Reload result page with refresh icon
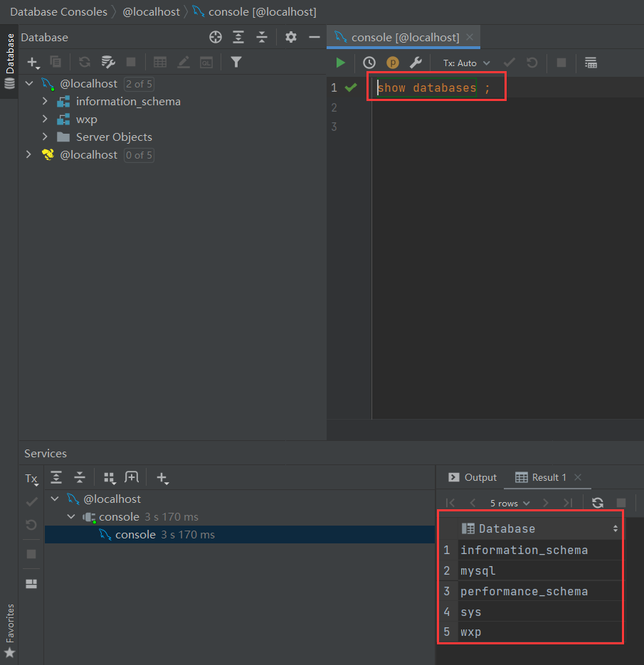This screenshot has height=665, width=644. tap(598, 503)
